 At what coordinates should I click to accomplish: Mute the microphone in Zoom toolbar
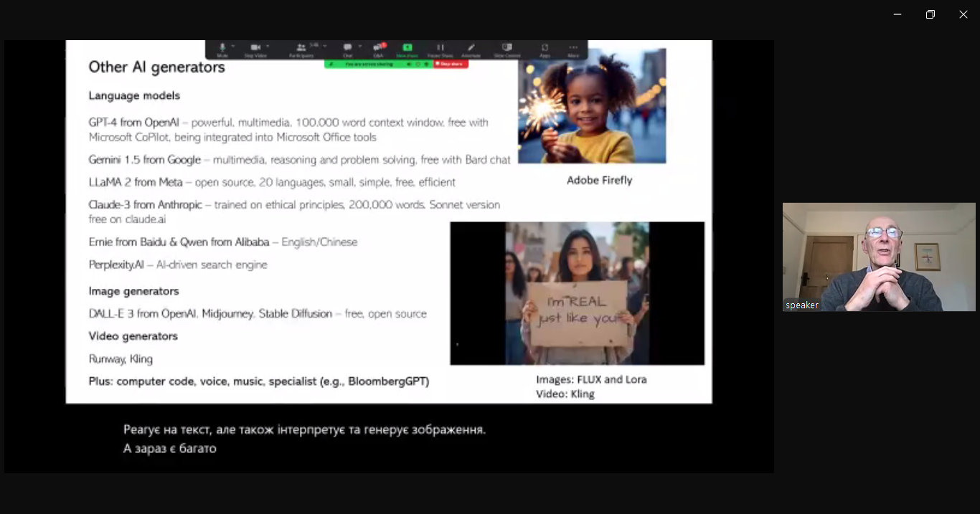click(222, 49)
